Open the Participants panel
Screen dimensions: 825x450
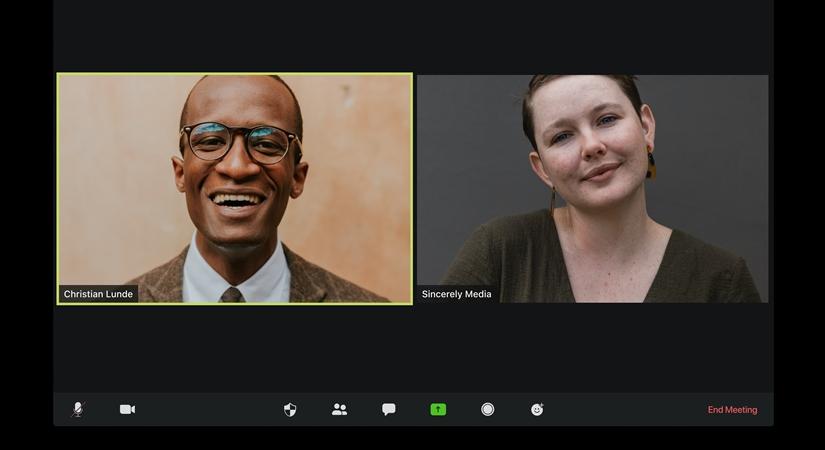click(339, 409)
